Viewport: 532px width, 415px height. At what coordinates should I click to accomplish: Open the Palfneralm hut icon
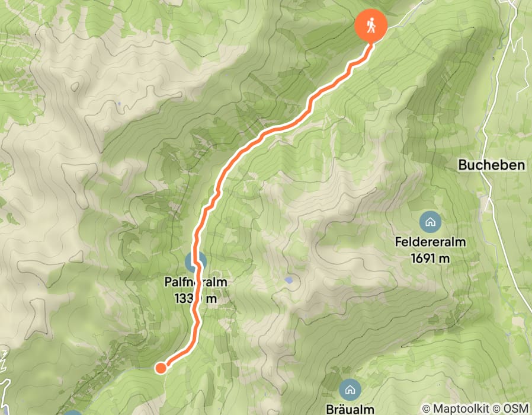(x=196, y=262)
